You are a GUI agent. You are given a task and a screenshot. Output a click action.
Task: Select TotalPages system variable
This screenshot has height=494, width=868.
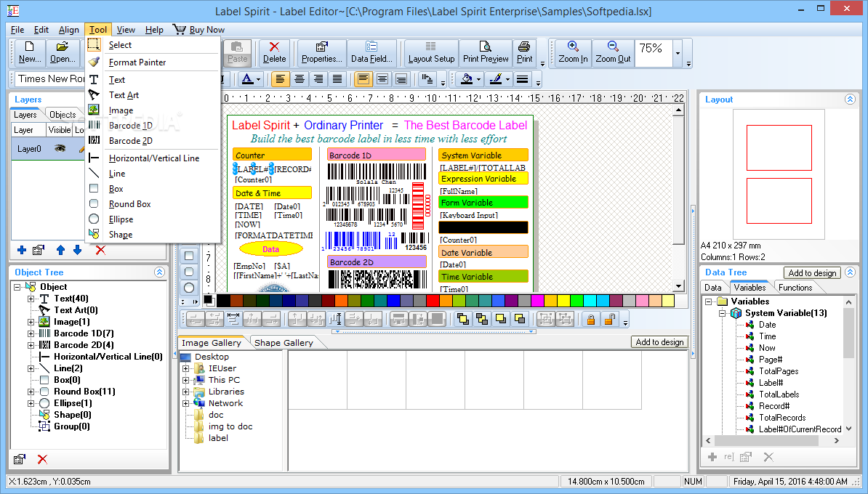[779, 371]
